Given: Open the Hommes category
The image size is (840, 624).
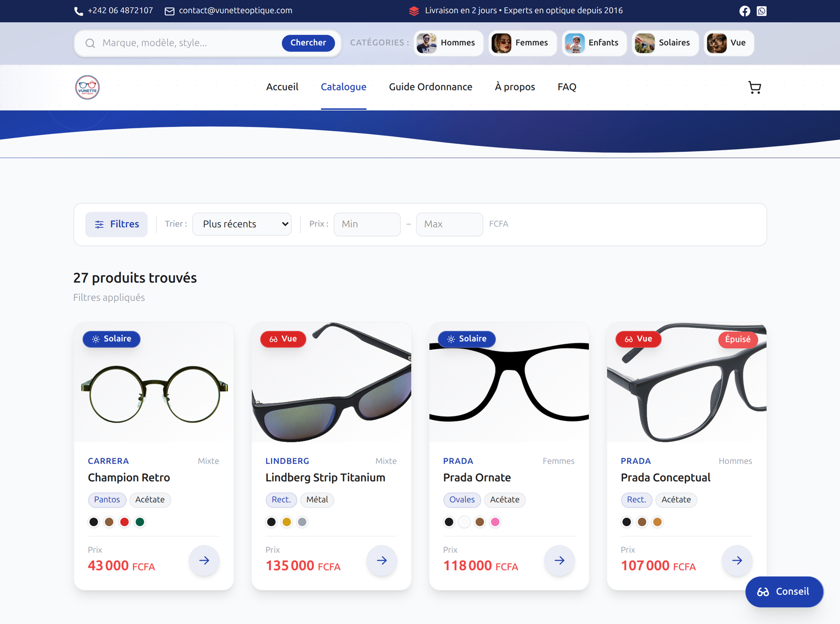Looking at the screenshot, I should (448, 43).
